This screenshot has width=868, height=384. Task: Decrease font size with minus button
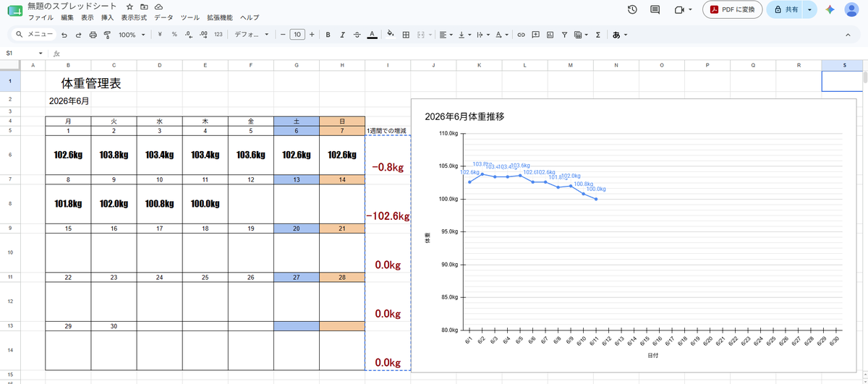tap(283, 34)
